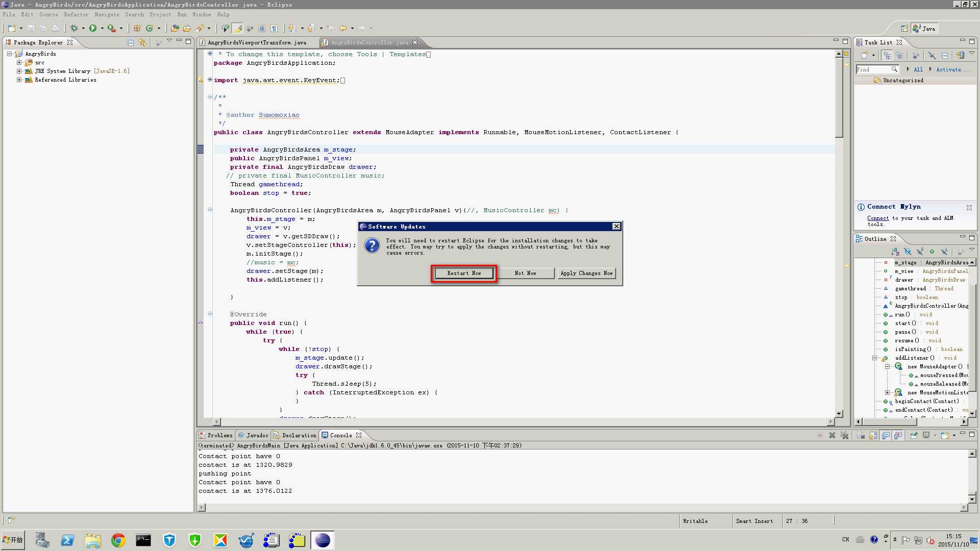Expand JRE System Library tree node

pos(19,71)
